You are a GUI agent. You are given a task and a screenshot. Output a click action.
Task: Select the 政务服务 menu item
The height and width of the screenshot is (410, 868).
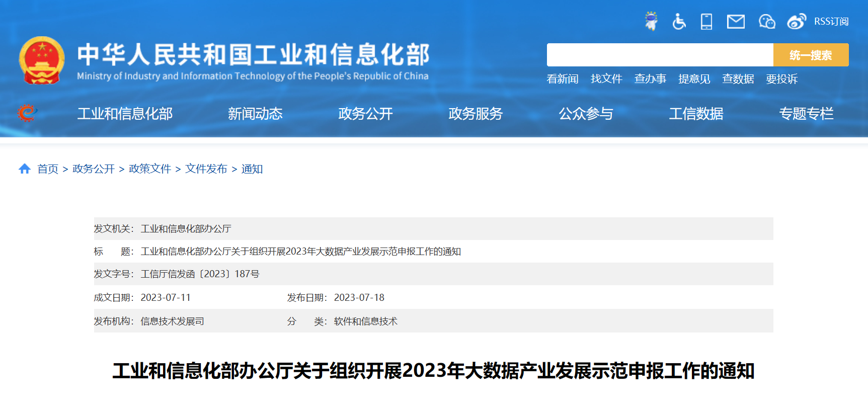pos(476,114)
